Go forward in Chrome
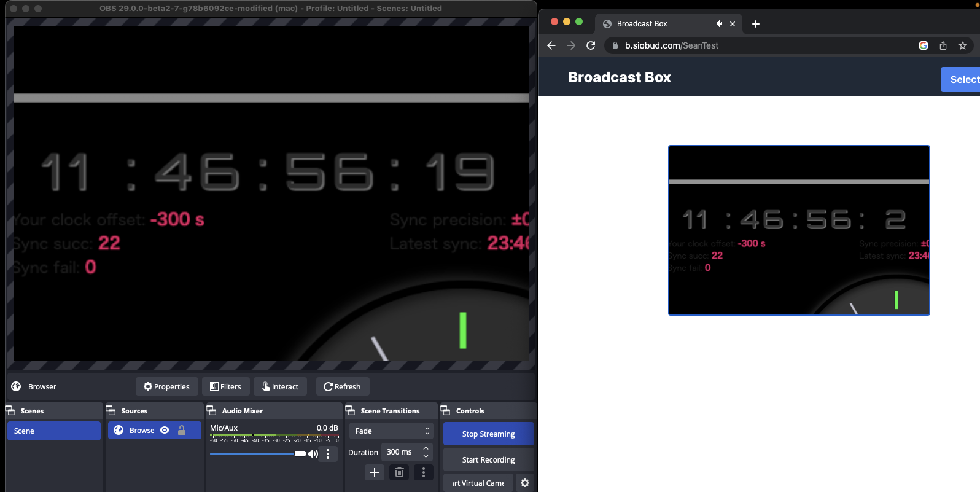Image resolution: width=980 pixels, height=492 pixels. pyautogui.click(x=571, y=45)
